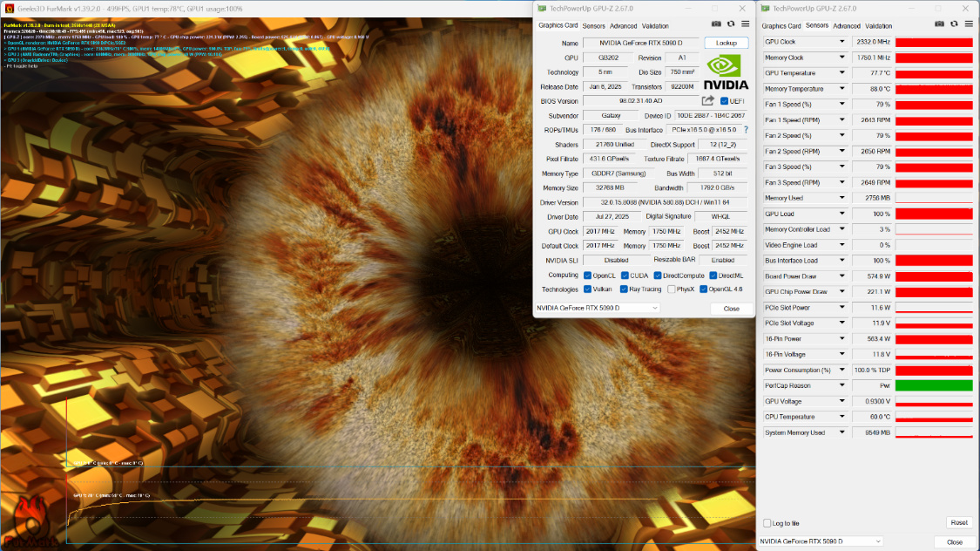Click the BIOS export share icon
The image size is (980, 551).
click(x=707, y=100)
